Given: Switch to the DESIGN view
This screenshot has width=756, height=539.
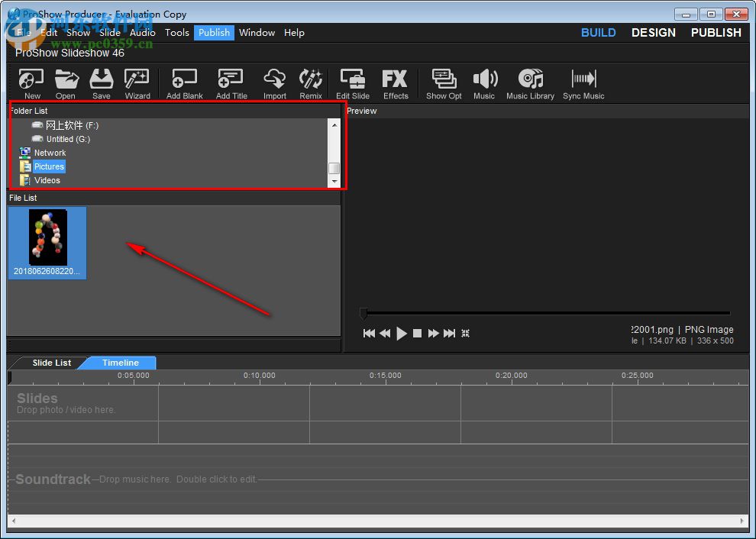Looking at the screenshot, I should [653, 32].
